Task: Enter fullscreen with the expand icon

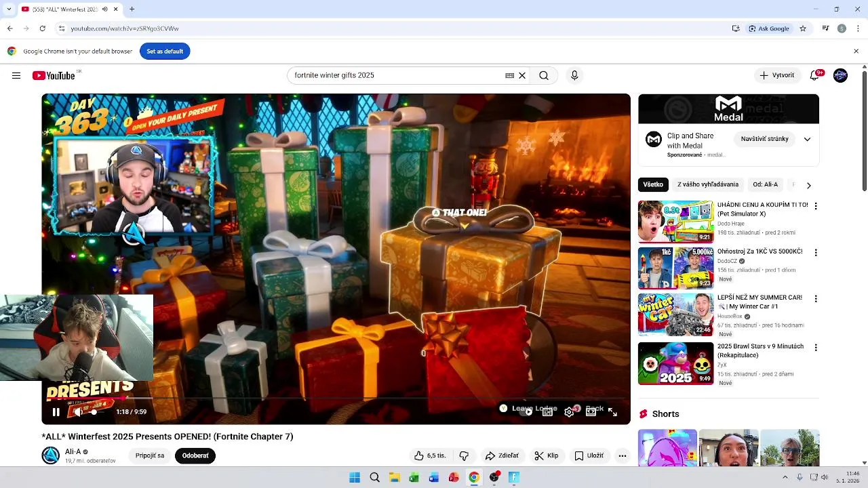Action: coord(612,411)
